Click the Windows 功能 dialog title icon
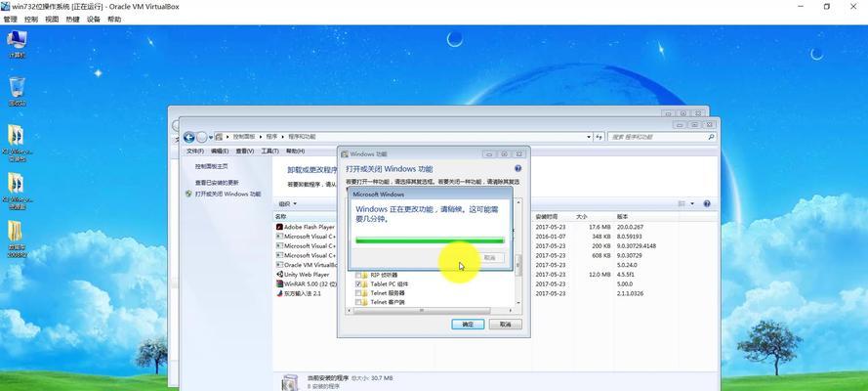The height and width of the screenshot is (391, 868). pos(345,154)
